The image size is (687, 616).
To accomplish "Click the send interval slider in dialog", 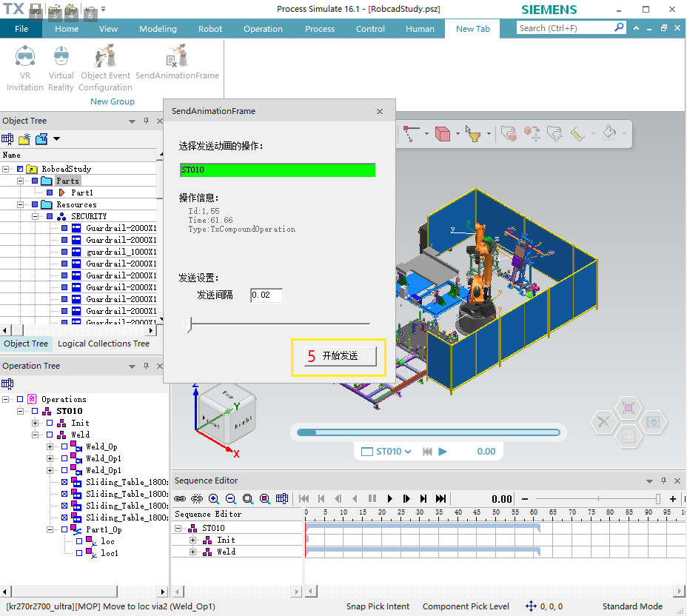I will [x=278, y=324].
